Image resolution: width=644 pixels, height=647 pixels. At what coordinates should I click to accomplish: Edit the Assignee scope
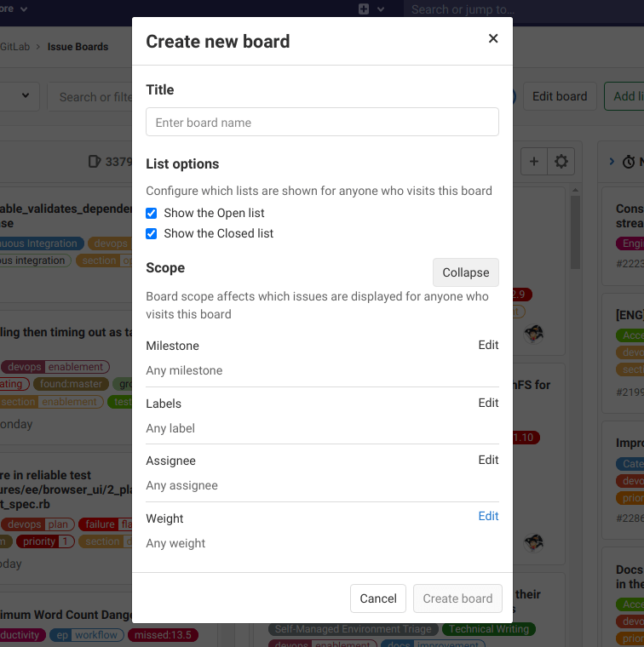coord(488,460)
